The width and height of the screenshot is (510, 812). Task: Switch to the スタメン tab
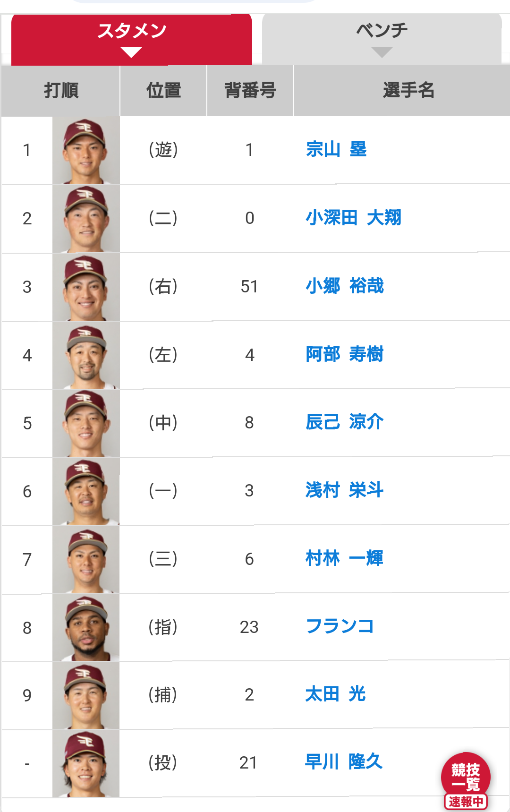[132, 40]
